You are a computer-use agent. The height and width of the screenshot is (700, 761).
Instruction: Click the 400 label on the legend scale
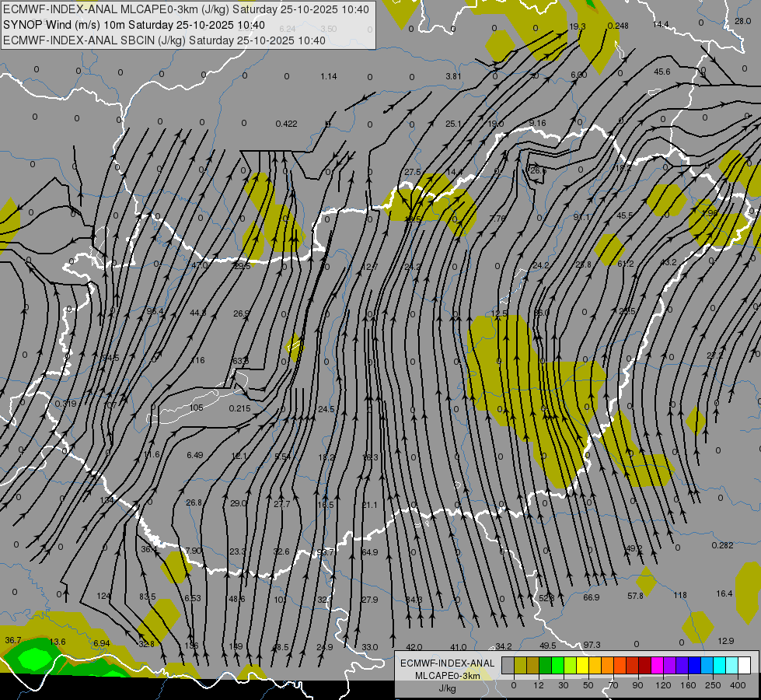[x=738, y=685]
